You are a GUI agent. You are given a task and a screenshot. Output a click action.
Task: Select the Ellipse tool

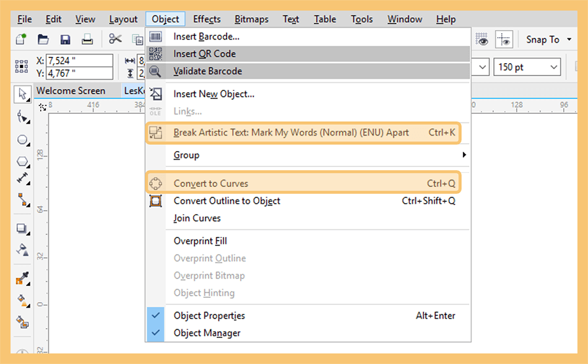coord(22,140)
